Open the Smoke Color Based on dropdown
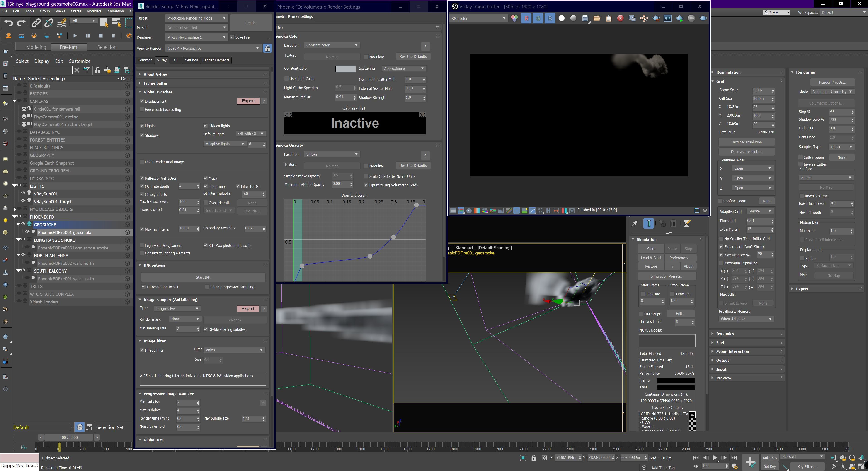The width and height of the screenshot is (868, 471). click(x=332, y=45)
